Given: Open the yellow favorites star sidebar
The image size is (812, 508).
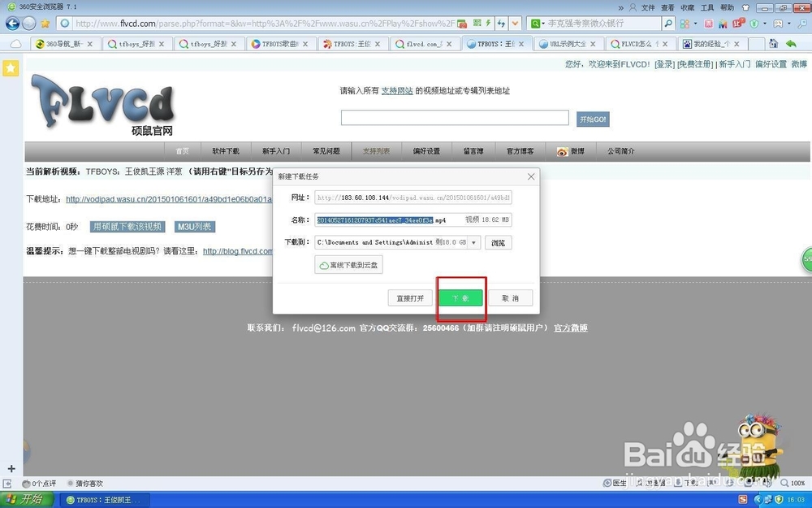Looking at the screenshot, I should click(11, 68).
